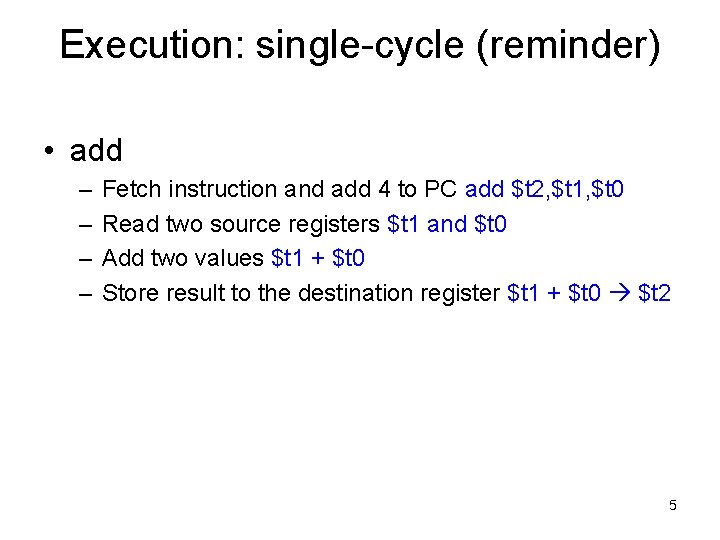Click "Read two source registers" text

242,224
